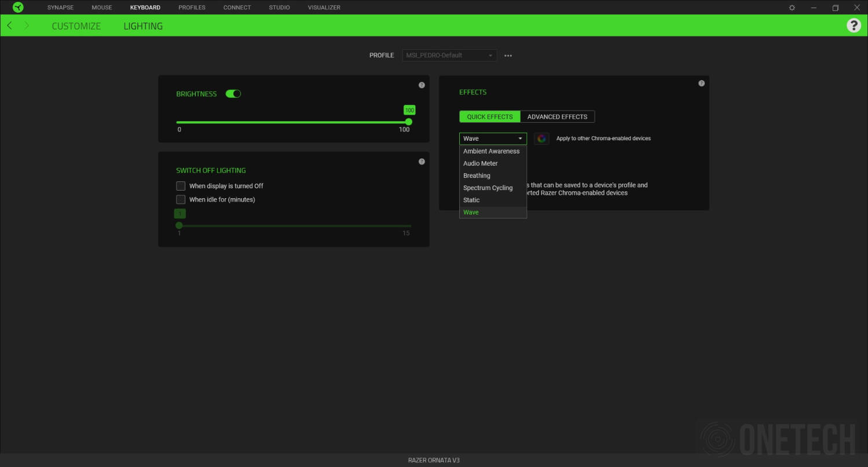Screen dimensions: 868x467
Task: Go to the Connect tab
Action: point(237,8)
